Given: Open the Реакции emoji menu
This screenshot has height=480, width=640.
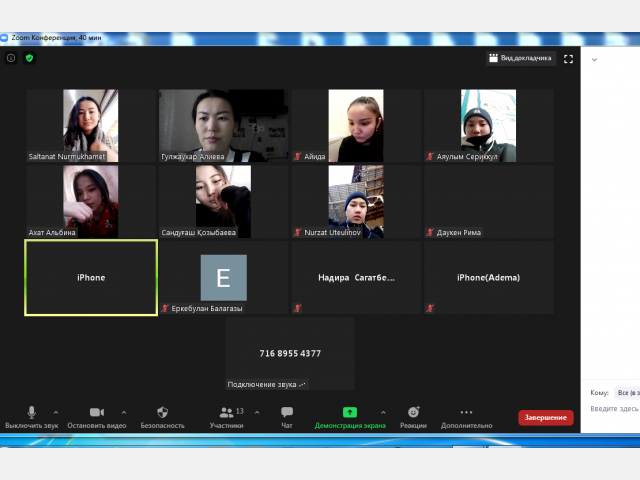Looking at the screenshot, I should coord(413,417).
